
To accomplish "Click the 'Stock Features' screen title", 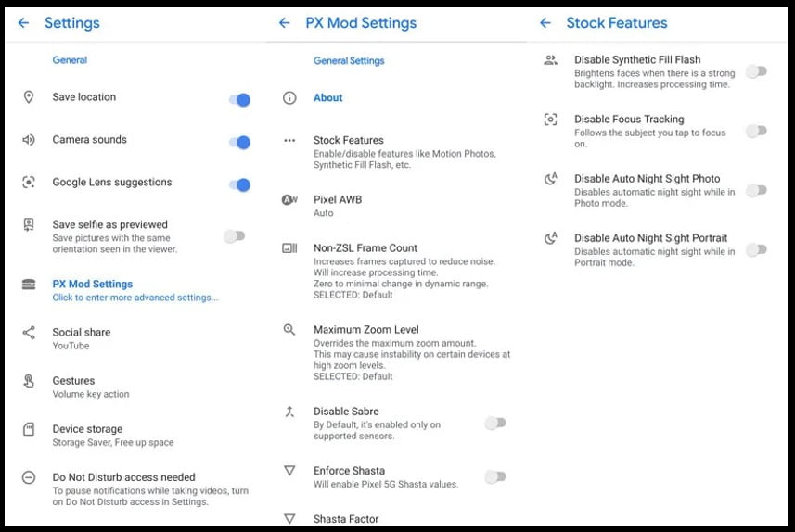I will pyautogui.click(x=617, y=23).
